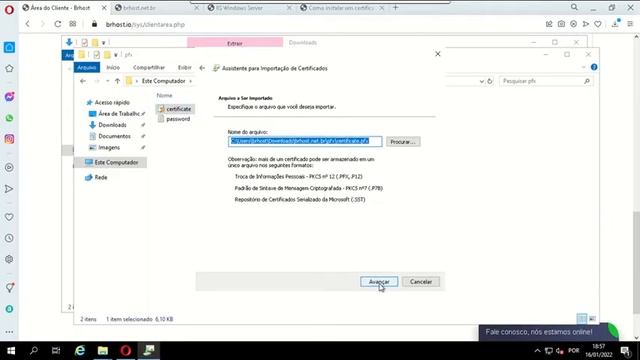Open a new browser tab
The height and width of the screenshot is (360, 640).
point(395,8)
